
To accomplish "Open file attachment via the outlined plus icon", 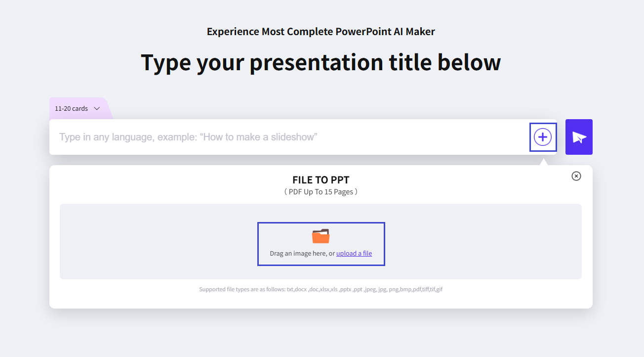I will click(x=543, y=137).
